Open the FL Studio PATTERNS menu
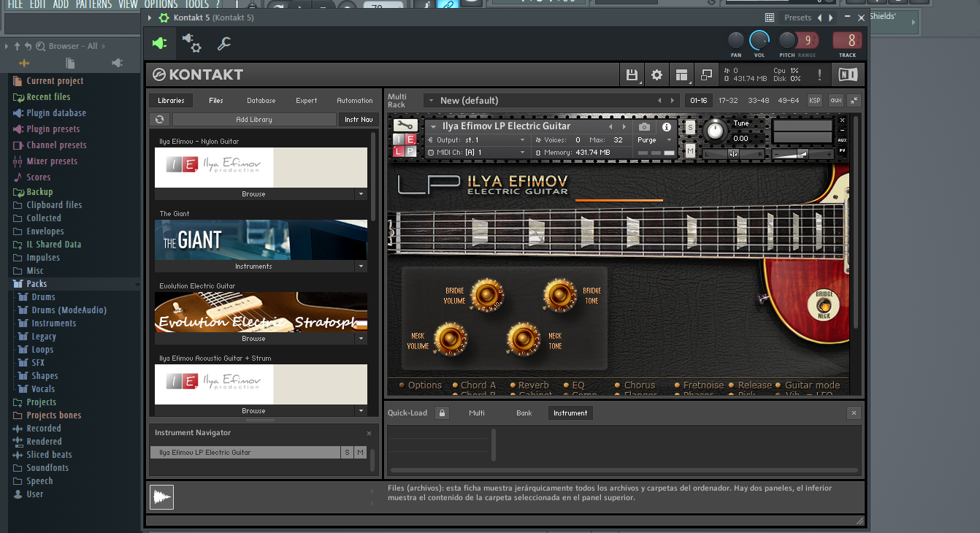This screenshot has height=533, width=980. [x=93, y=4]
